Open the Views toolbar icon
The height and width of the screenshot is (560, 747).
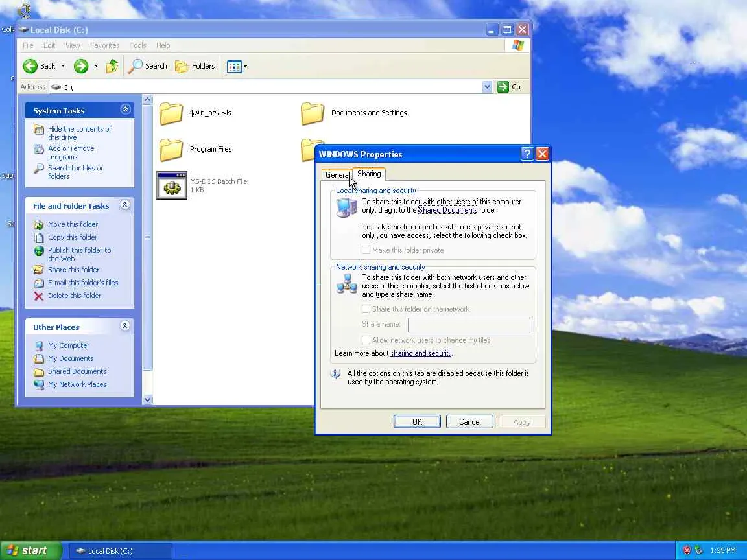234,67
